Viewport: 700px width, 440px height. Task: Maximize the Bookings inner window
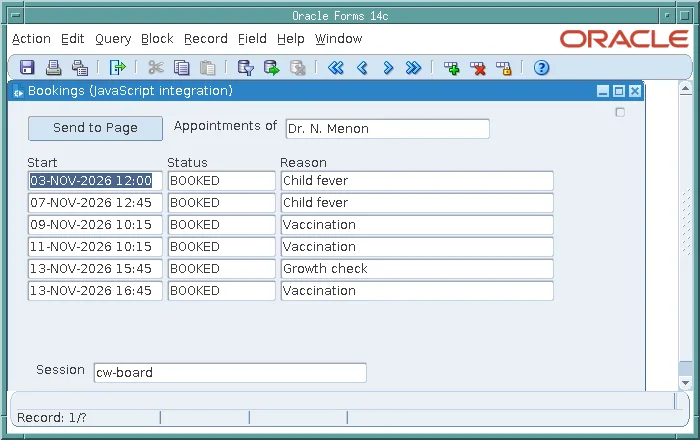tap(619, 91)
